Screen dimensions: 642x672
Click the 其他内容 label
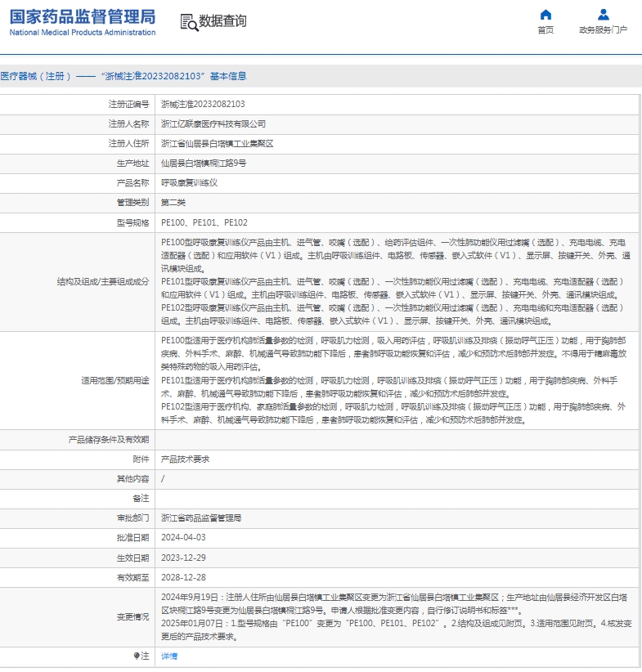click(x=133, y=479)
